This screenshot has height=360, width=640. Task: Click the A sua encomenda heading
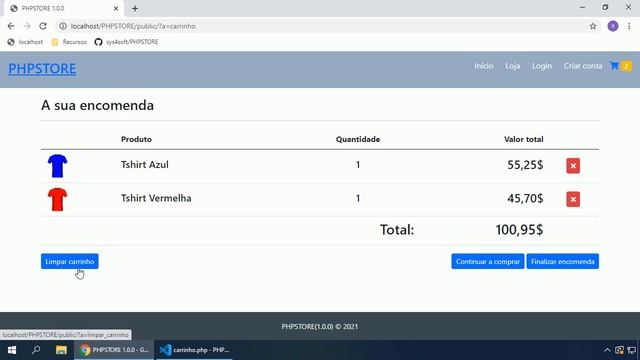[x=98, y=105]
